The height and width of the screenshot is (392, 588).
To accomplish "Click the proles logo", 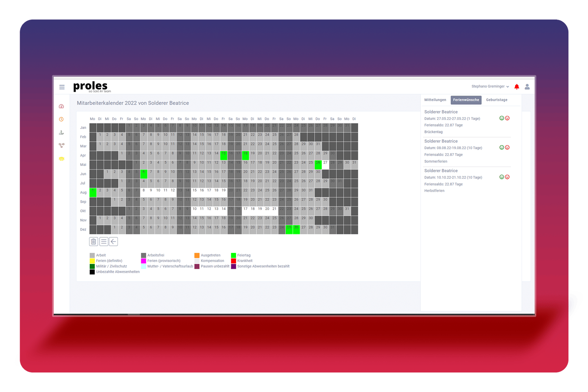I will point(92,87).
